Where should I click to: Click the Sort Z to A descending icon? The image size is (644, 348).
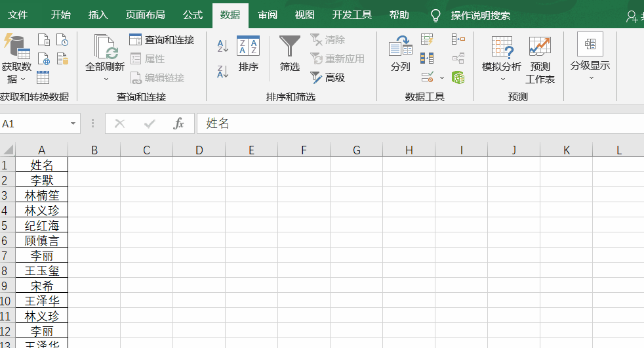click(222, 71)
